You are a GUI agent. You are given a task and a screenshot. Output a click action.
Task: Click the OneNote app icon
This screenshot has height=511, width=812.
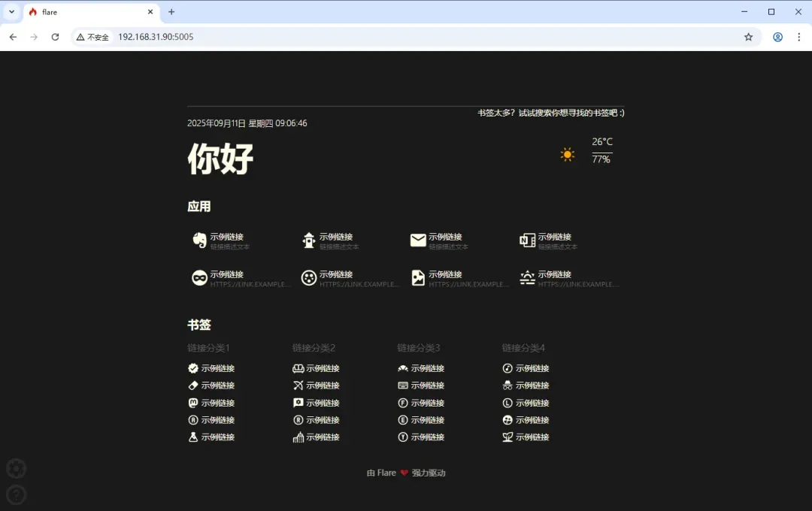527,240
